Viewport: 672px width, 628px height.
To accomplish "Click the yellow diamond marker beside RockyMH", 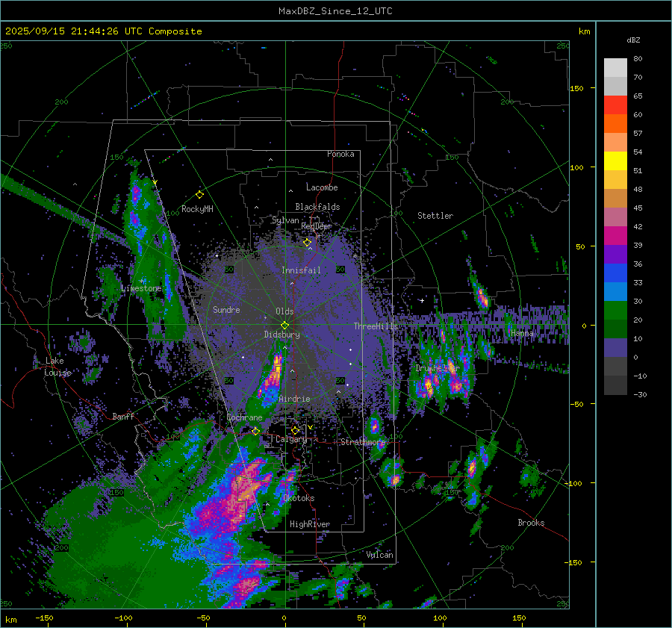I will (x=199, y=195).
